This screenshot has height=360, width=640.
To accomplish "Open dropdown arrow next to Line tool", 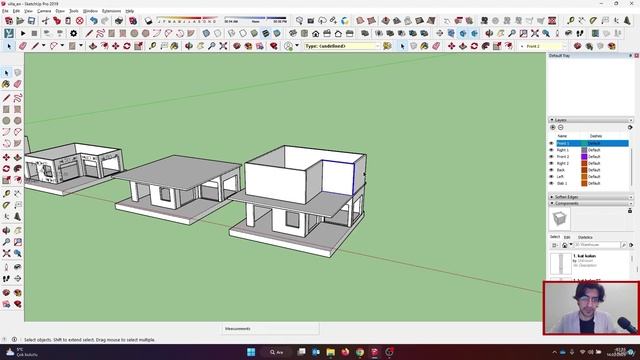I will (x=43, y=46).
